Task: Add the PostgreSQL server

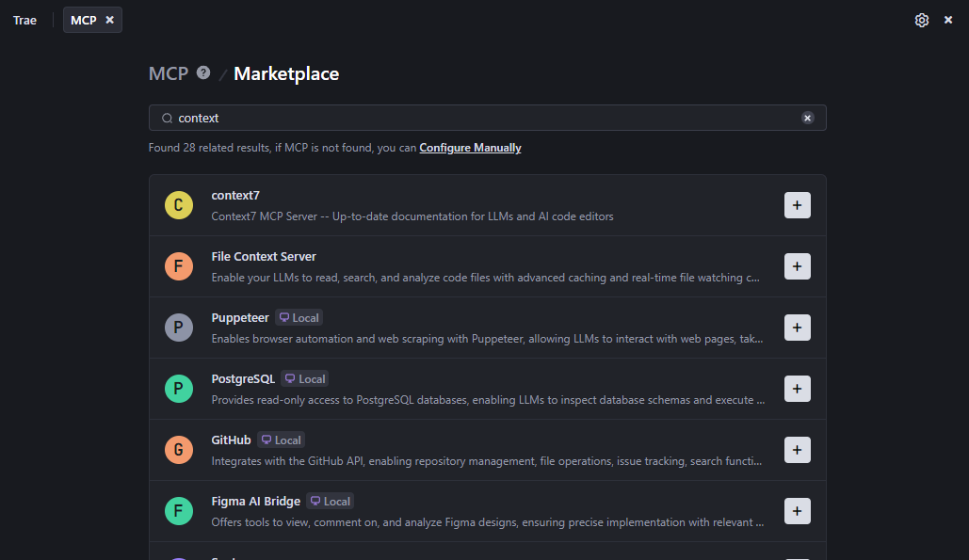Action: click(797, 388)
